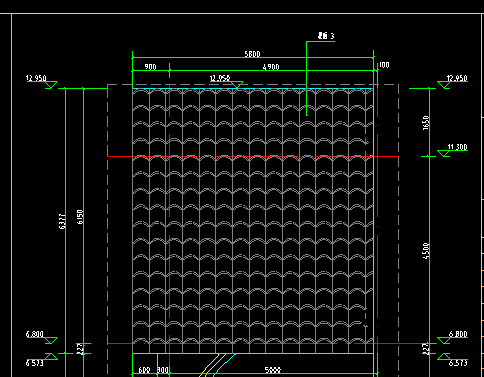484x377 pixels.
Task: Pick the yellow diagonal lines near bottom
Action: [212, 365]
